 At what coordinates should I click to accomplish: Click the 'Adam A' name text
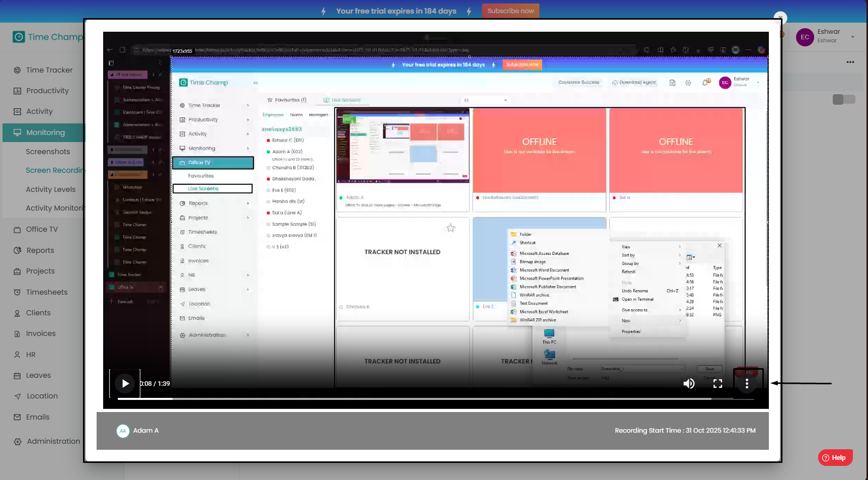click(x=146, y=431)
